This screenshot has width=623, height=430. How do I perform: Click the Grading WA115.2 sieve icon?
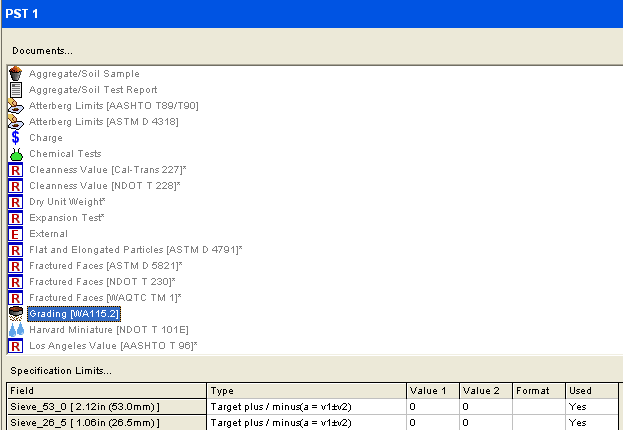(15, 314)
